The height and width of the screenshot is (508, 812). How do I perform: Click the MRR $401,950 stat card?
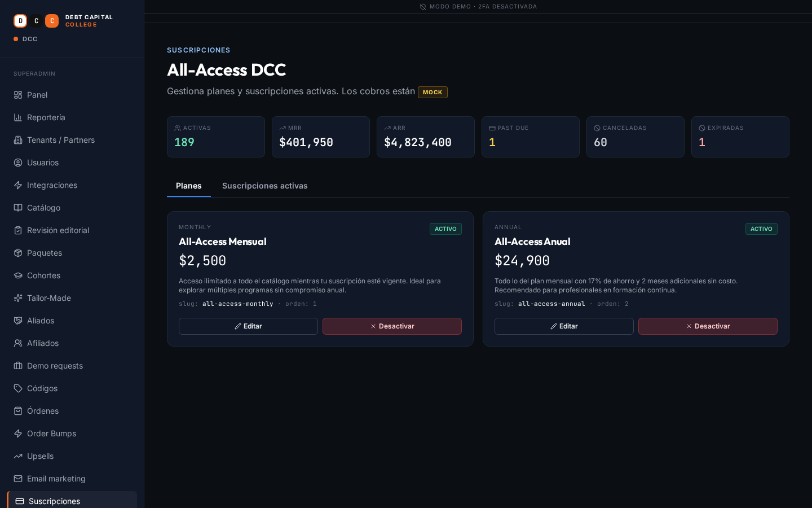pos(321,137)
